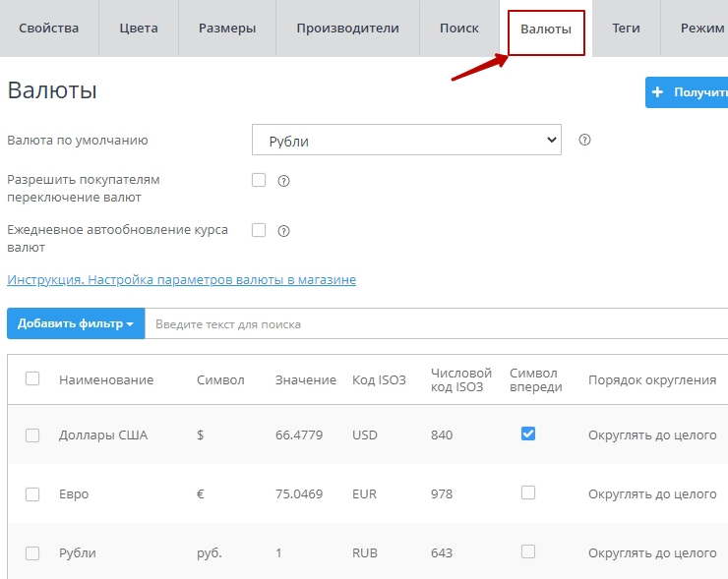Click help icon beside daily auto-update option
This screenshot has width=728, height=579.
coord(283,231)
